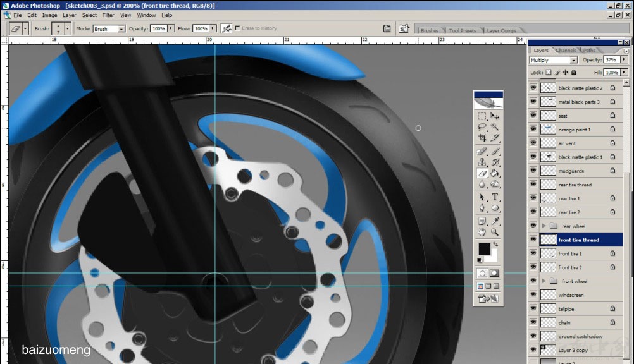Open the eraser Mode dropdown
Image resolution: width=634 pixels, height=364 pixels.
click(x=109, y=28)
